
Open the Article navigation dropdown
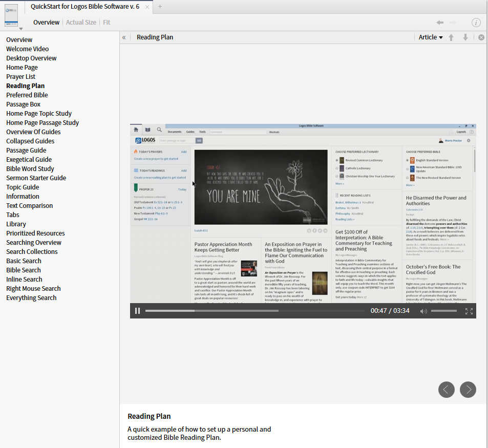tap(430, 37)
